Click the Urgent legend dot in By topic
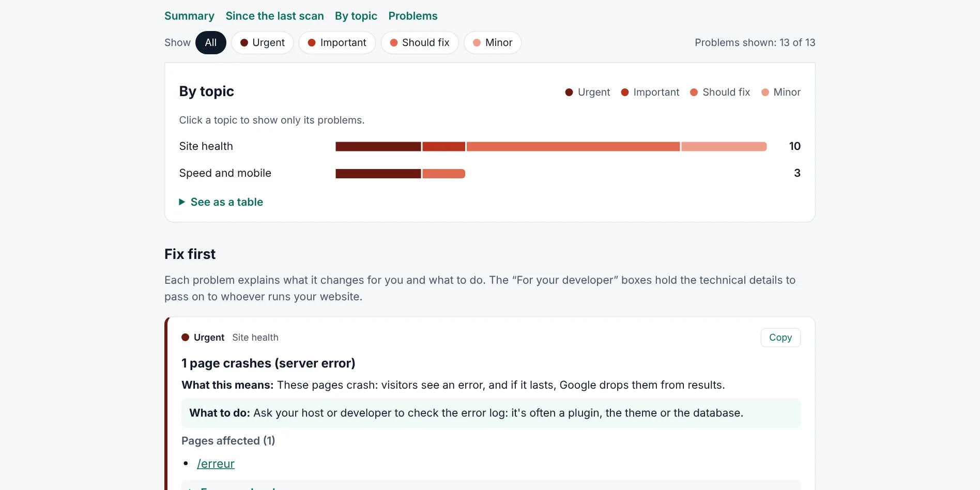The image size is (980, 490). (x=569, y=92)
